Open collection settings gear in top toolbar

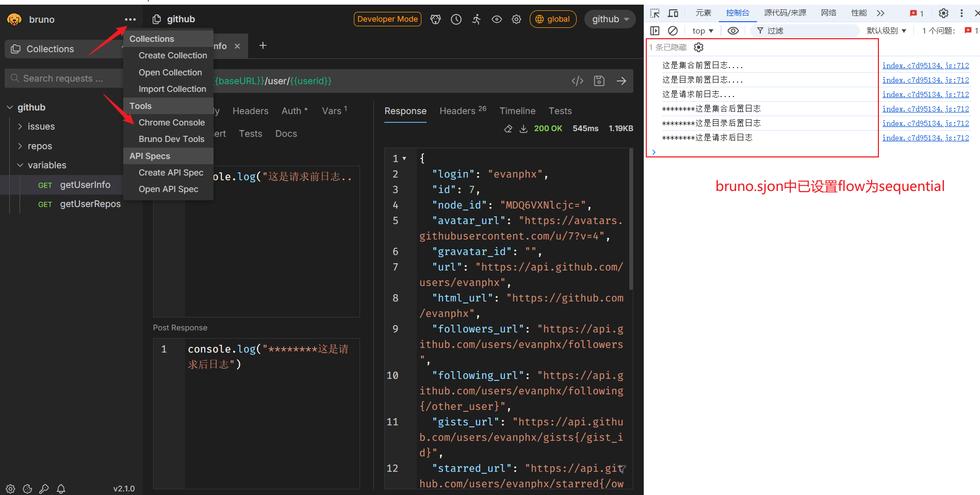516,20
